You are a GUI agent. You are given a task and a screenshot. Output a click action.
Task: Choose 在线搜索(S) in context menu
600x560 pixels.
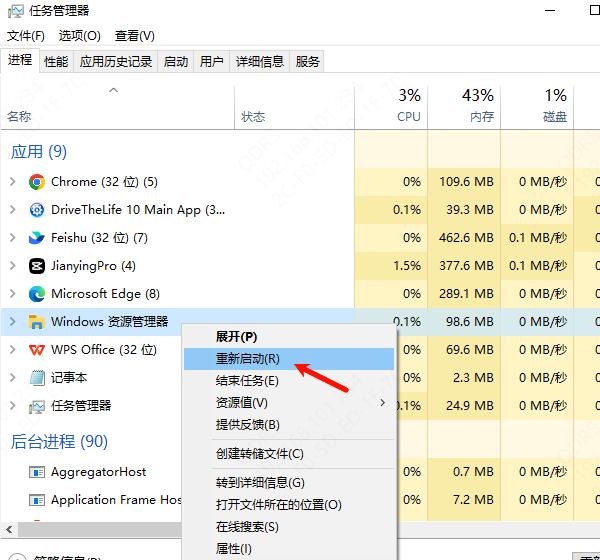pyautogui.click(x=289, y=527)
